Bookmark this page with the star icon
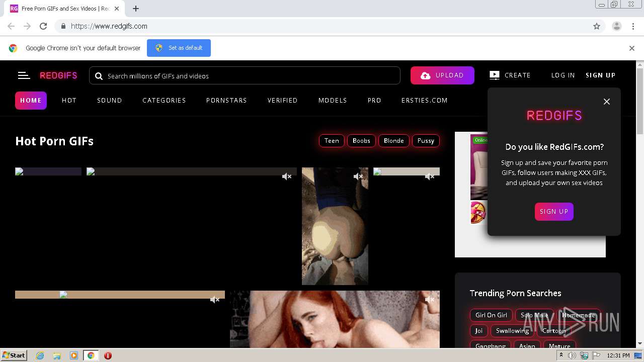 pyautogui.click(x=597, y=26)
